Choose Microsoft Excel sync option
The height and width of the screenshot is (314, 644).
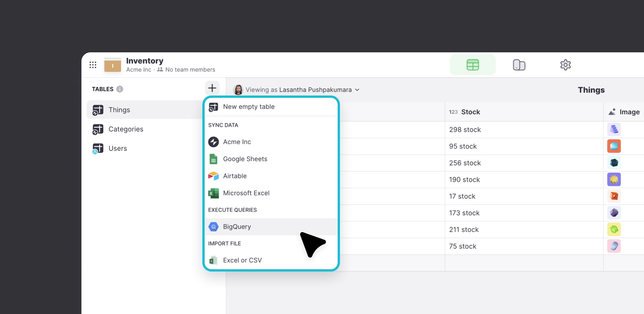pyautogui.click(x=271, y=193)
